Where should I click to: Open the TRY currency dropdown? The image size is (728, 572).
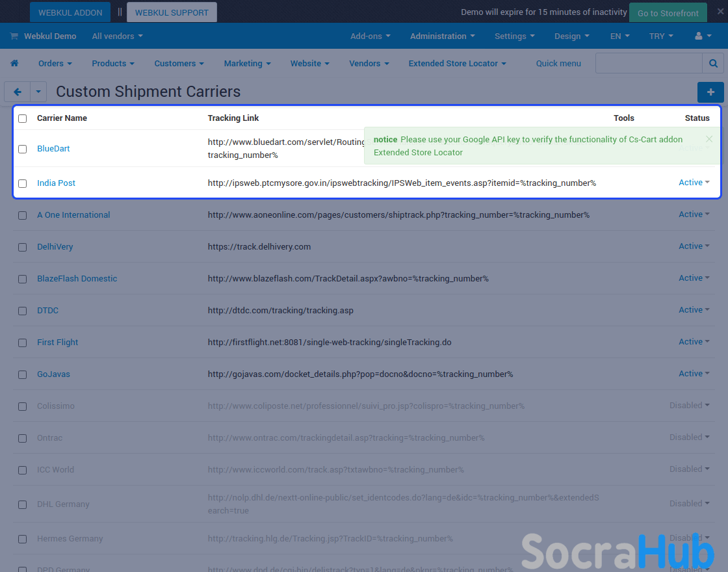click(661, 36)
